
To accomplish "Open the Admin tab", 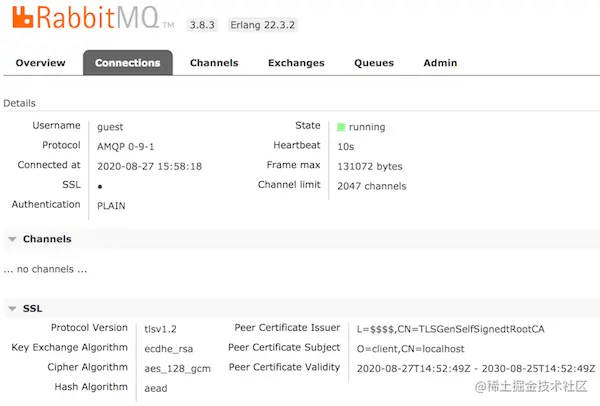I will 440,63.
